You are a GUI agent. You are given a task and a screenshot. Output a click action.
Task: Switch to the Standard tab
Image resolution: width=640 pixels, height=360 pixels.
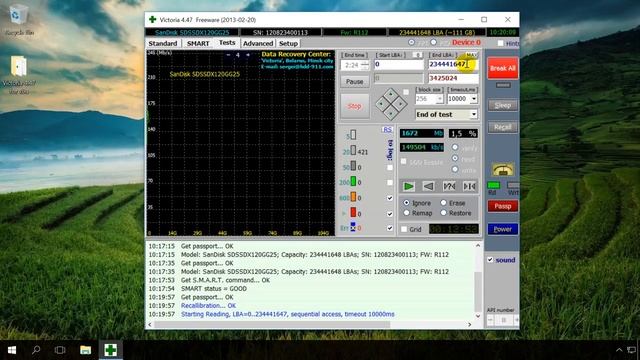point(163,43)
